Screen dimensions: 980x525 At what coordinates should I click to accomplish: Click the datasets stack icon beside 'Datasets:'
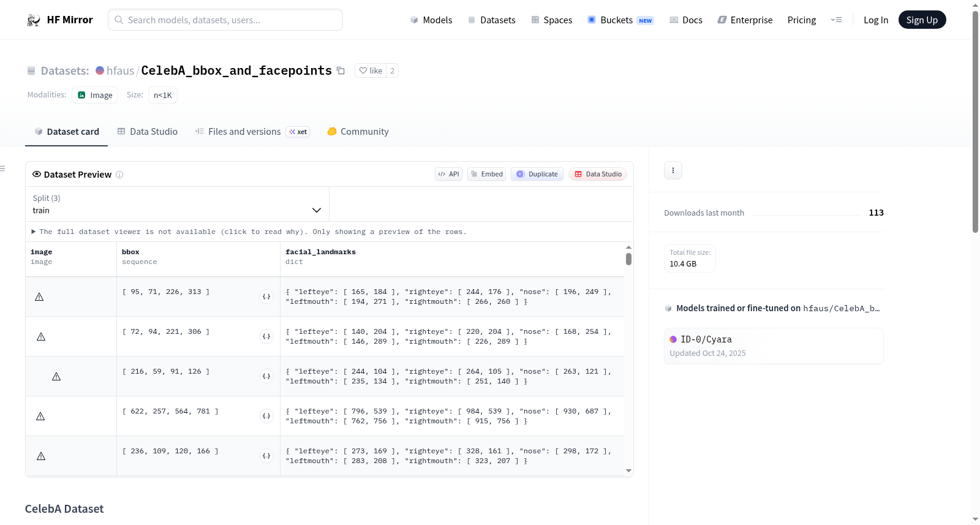pos(31,71)
